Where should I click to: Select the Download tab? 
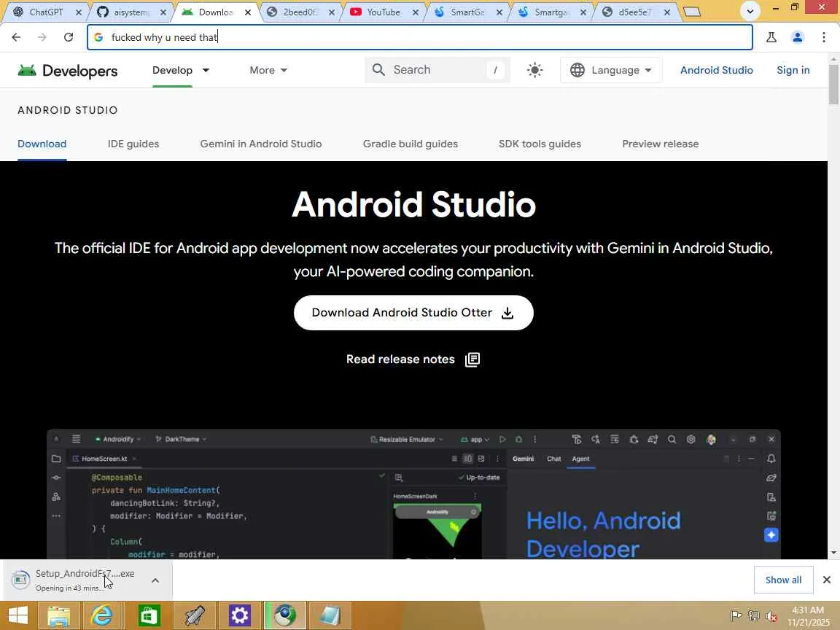click(42, 144)
